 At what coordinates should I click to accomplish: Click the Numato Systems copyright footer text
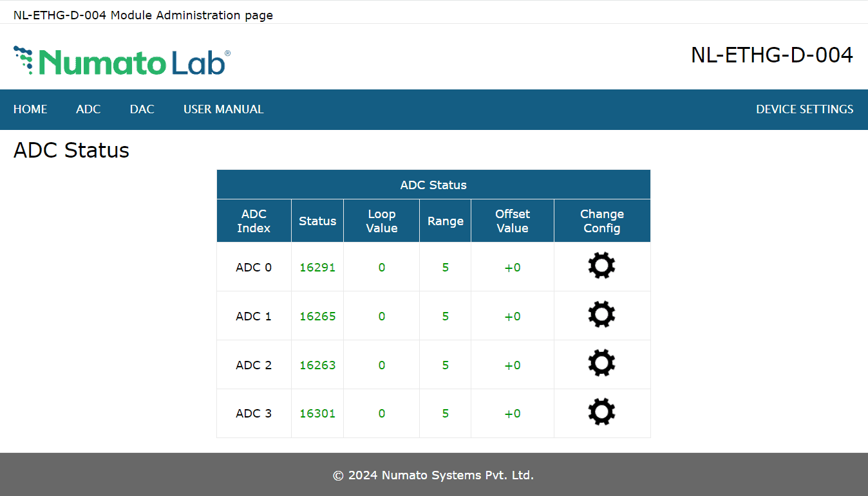pyautogui.click(x=433, y=475)
